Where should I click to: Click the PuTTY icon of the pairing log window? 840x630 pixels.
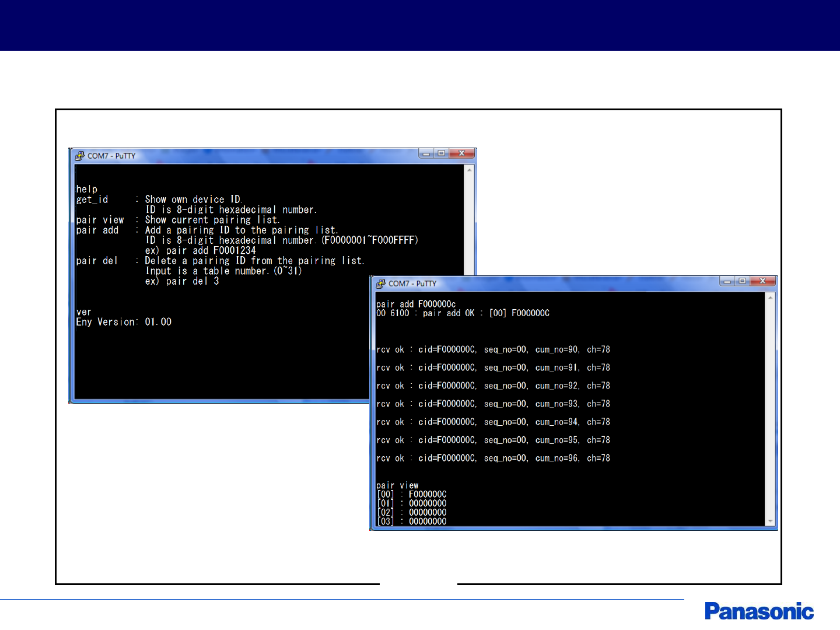(x=381, y=283)
